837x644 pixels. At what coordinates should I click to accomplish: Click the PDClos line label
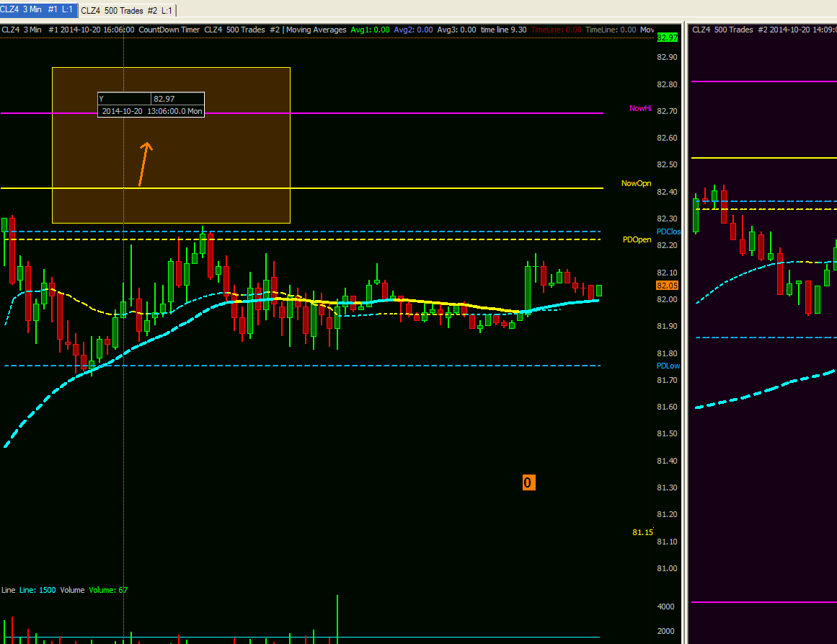pyautogui.click(x=668, y=231)
